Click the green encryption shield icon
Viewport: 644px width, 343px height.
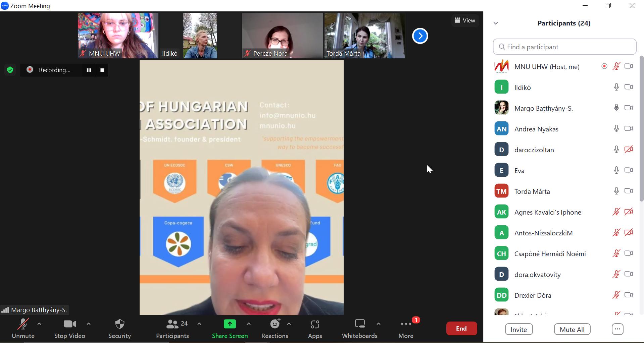pyautogui.click(x=10, y=70)
